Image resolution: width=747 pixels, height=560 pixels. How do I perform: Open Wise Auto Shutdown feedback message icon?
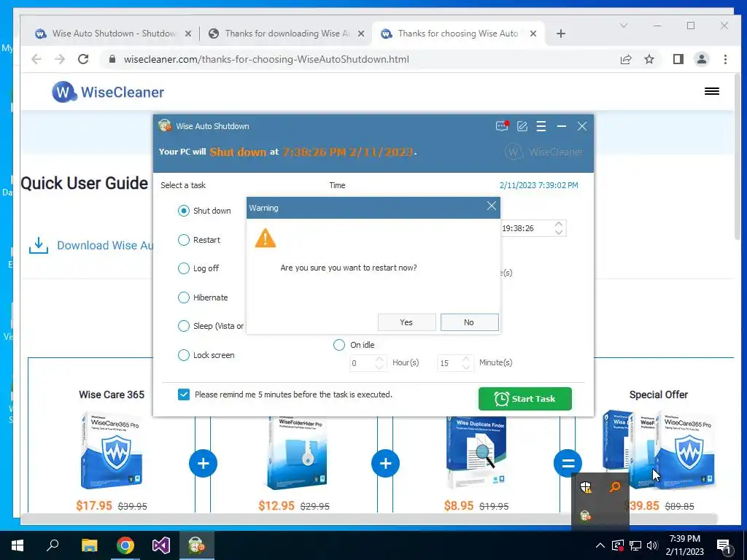(502, 126)
